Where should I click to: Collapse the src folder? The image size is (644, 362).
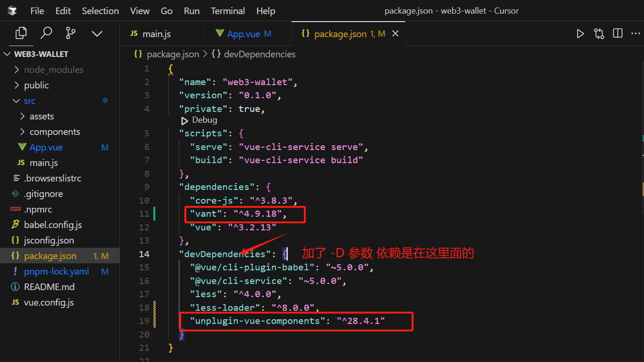pyautogui.click(x=60, y=101)
